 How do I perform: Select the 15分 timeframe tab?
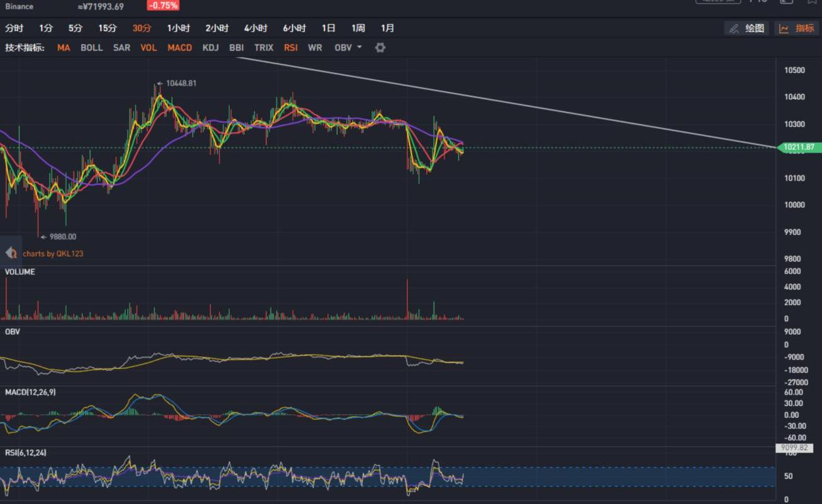tap(108, 28)
